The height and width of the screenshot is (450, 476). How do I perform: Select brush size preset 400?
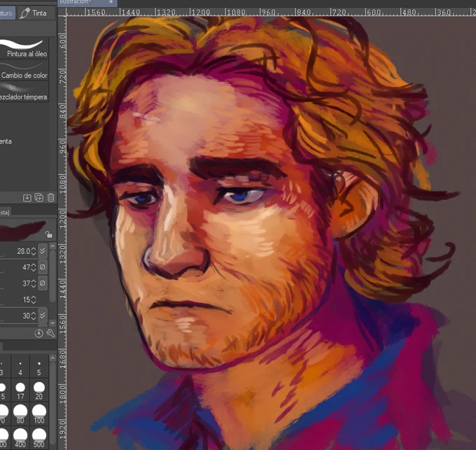[20, 438]
